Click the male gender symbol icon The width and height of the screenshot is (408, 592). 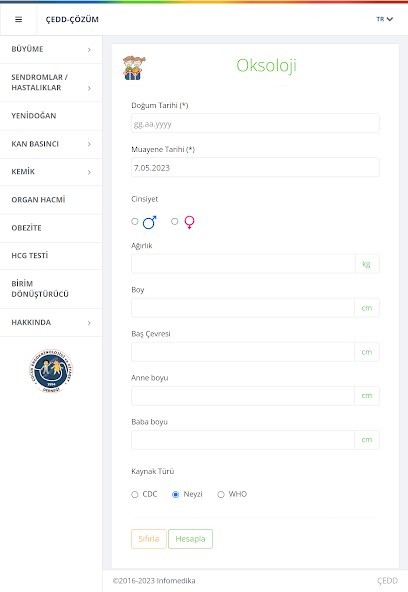tap(149, 222)
